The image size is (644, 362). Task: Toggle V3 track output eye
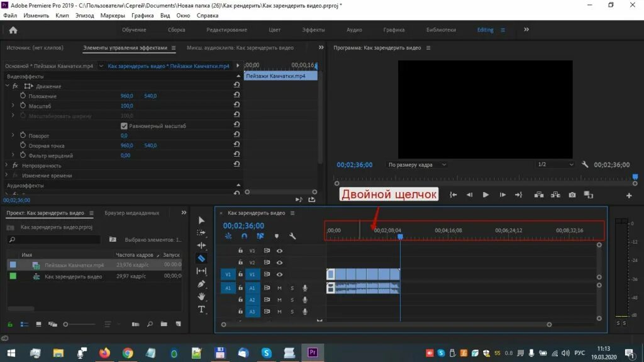[x=279, y=251]
